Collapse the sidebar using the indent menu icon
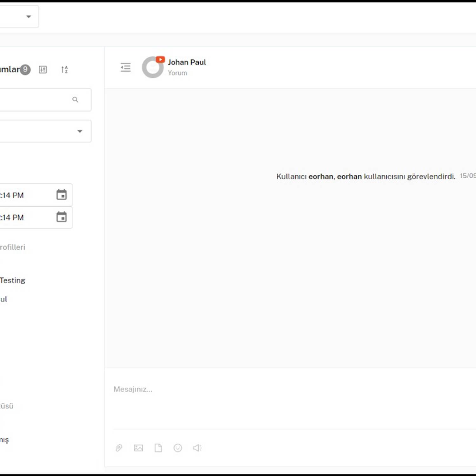Screen dimensions: 476x476 (x=126, y=67)
